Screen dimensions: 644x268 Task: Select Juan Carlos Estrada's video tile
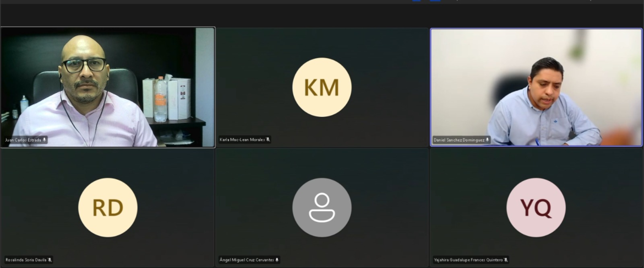pos(107,87)
